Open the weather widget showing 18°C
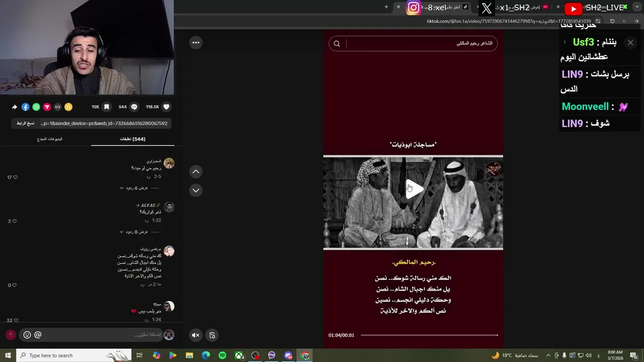 (514, 355)
